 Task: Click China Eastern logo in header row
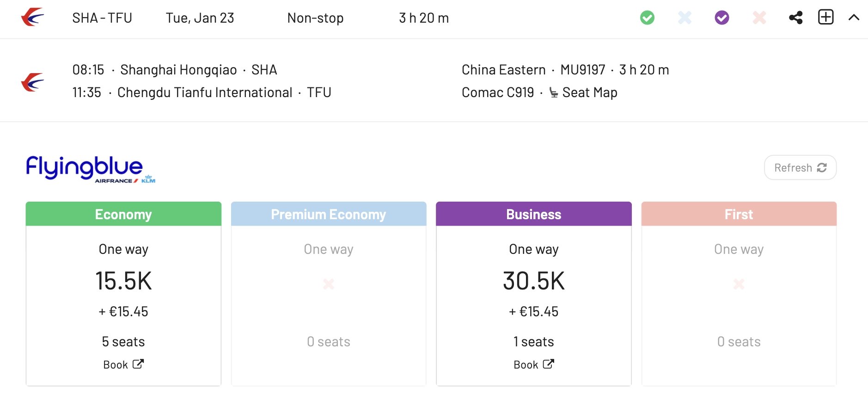click(x=32, y=18)
